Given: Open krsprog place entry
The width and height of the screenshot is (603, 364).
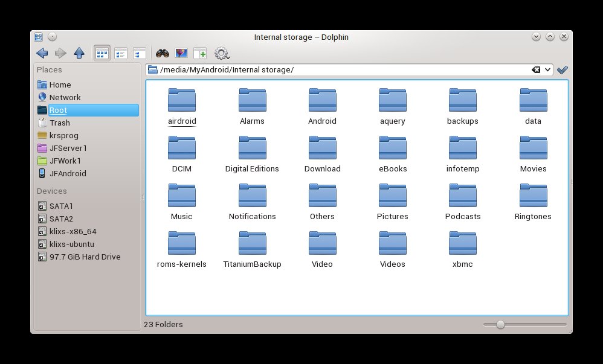Looking at the screenshot, I should tap(88, 135).
